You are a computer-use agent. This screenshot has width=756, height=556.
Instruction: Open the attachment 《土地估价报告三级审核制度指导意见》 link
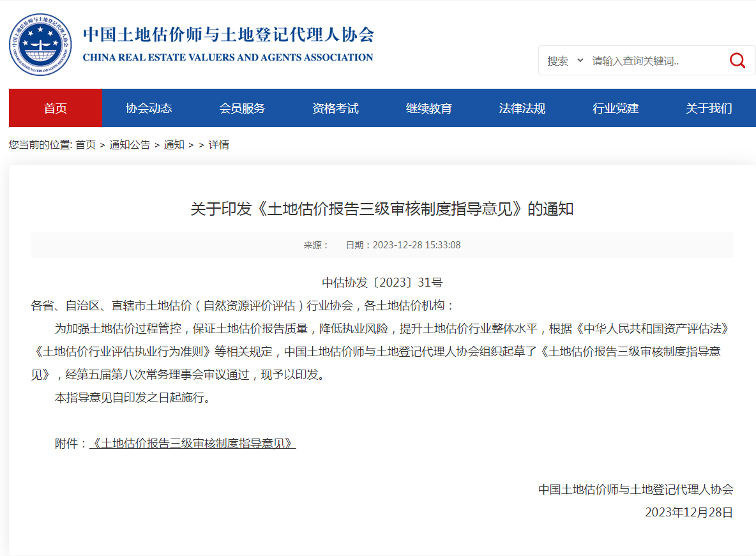192,443
